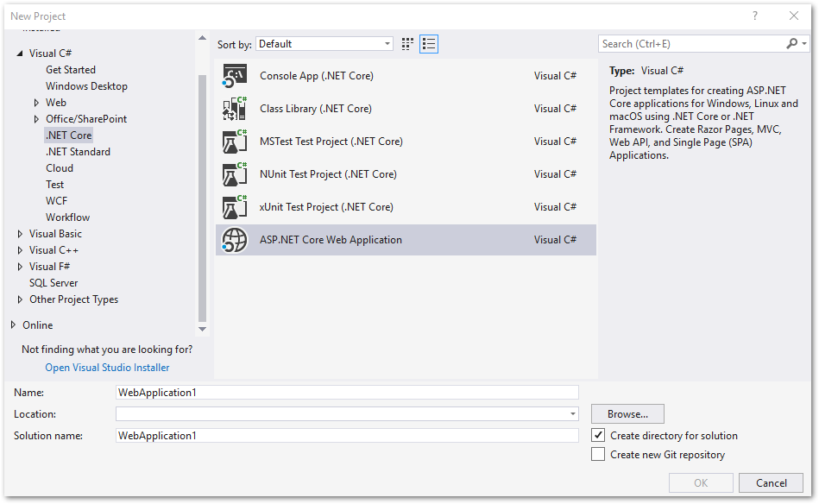Choose the NUnit Test Project icon
The width and height of the screenshot is (819, 504).
click(235, 174)
